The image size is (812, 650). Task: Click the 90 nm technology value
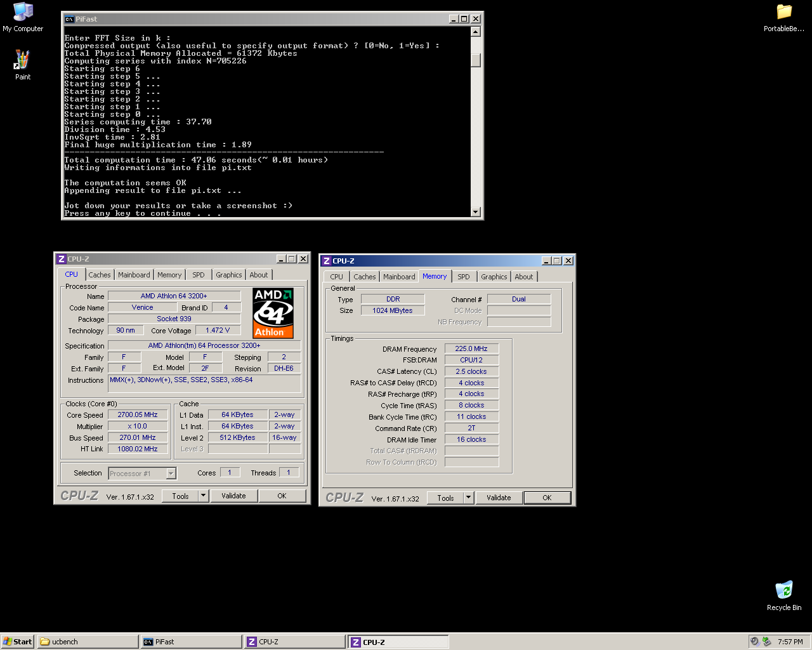coord(126,330)
